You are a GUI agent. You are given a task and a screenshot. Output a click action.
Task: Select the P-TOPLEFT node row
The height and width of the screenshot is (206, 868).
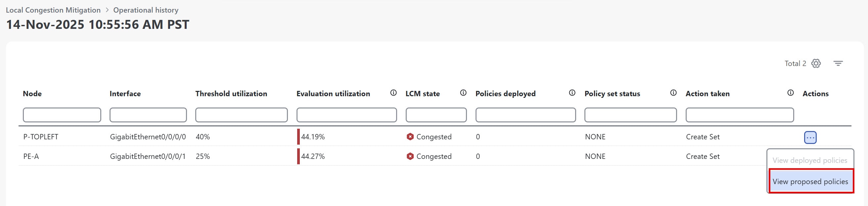tap(40, 137)
